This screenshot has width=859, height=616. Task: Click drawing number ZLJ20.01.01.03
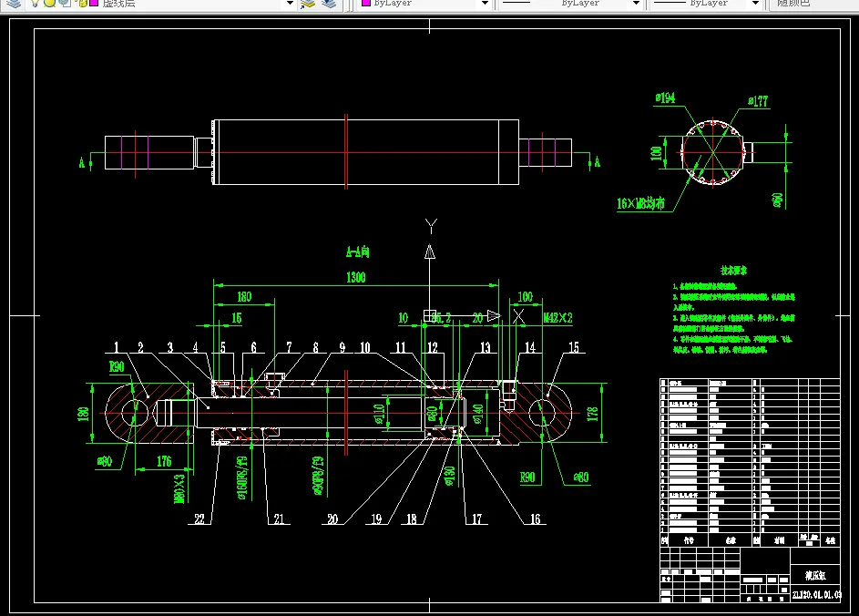816,595
